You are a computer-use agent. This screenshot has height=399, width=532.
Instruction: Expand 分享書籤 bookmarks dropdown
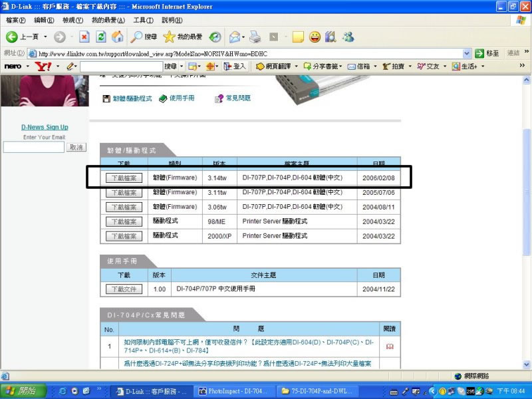340,66
